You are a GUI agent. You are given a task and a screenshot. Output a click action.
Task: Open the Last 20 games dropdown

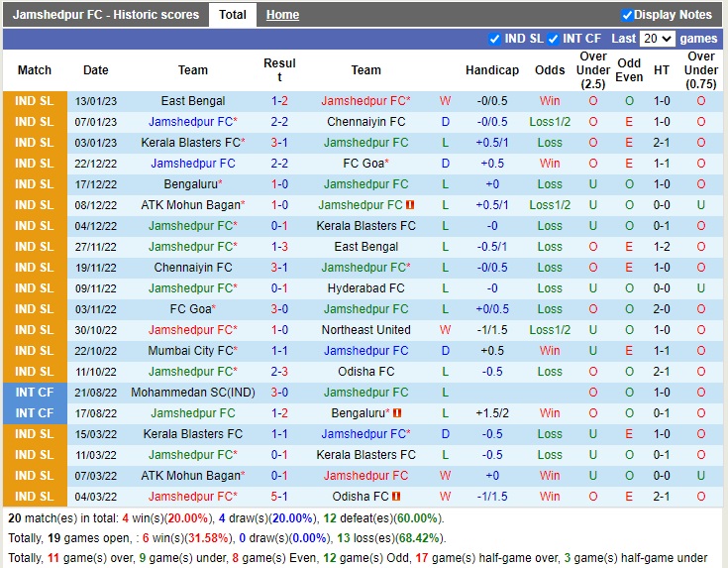coord(657,39)
